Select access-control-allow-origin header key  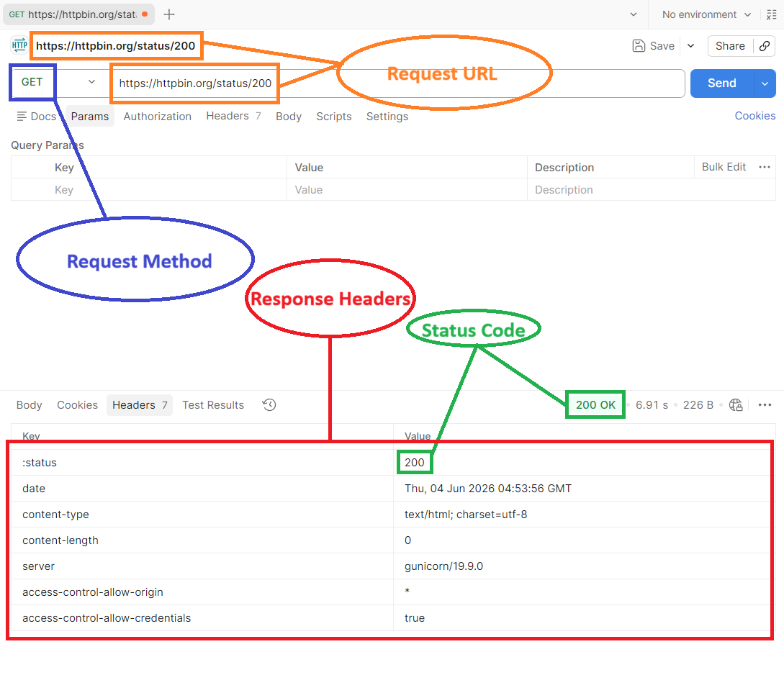point(92,592)
